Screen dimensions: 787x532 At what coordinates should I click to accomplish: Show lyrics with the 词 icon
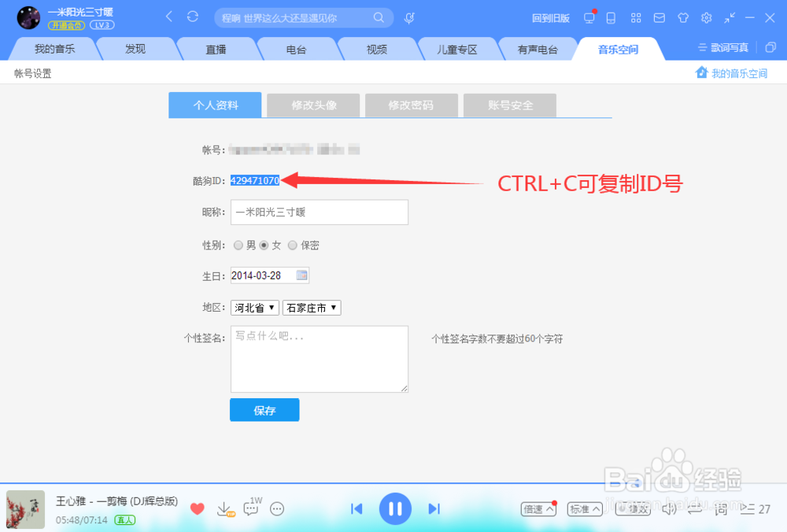(721, 509)
